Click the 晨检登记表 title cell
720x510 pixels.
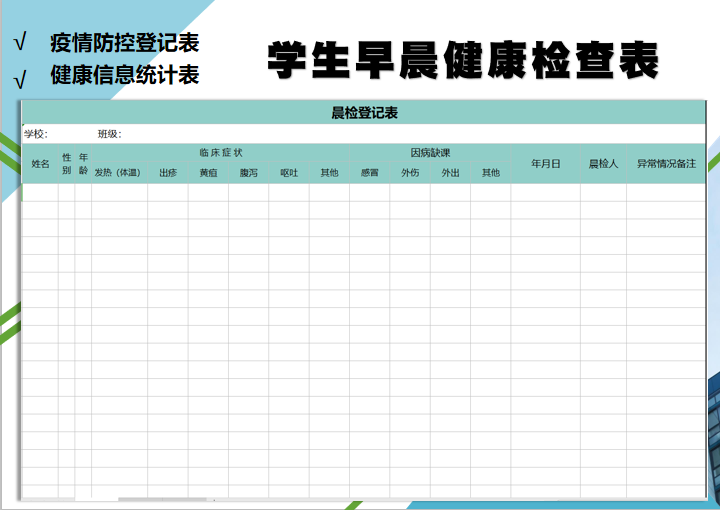364,113
